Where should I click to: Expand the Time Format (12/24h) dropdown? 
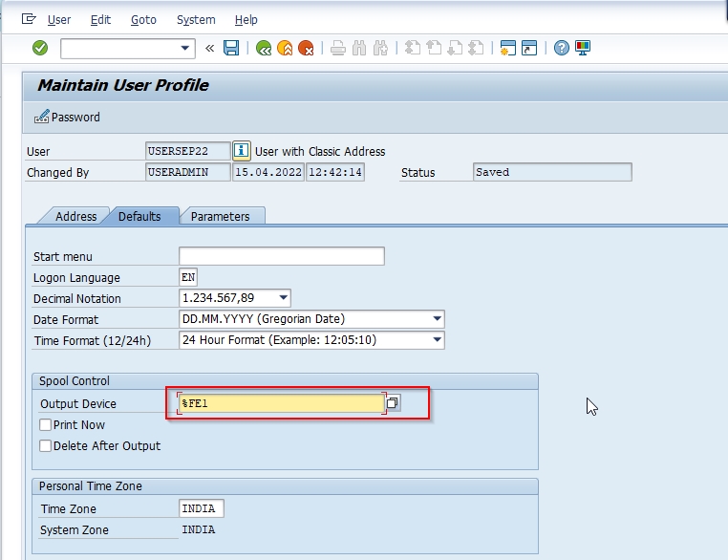point(438,340)
